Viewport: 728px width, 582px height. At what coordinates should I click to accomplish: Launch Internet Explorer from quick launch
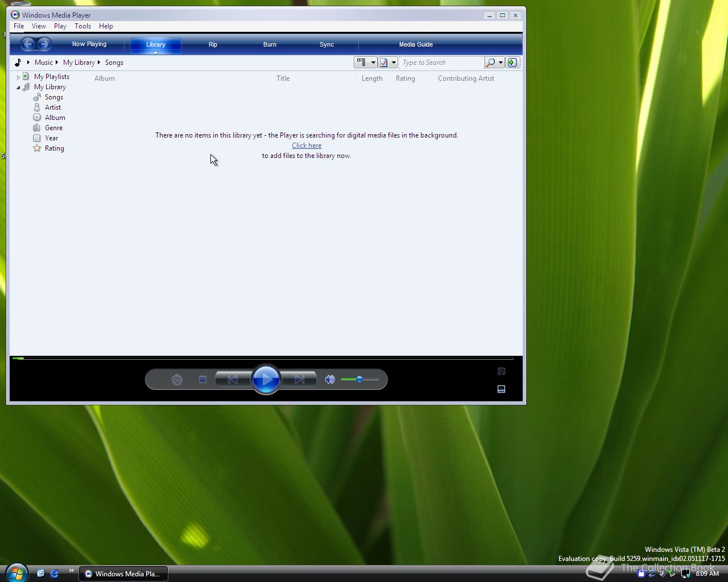[x=55, y=573]
